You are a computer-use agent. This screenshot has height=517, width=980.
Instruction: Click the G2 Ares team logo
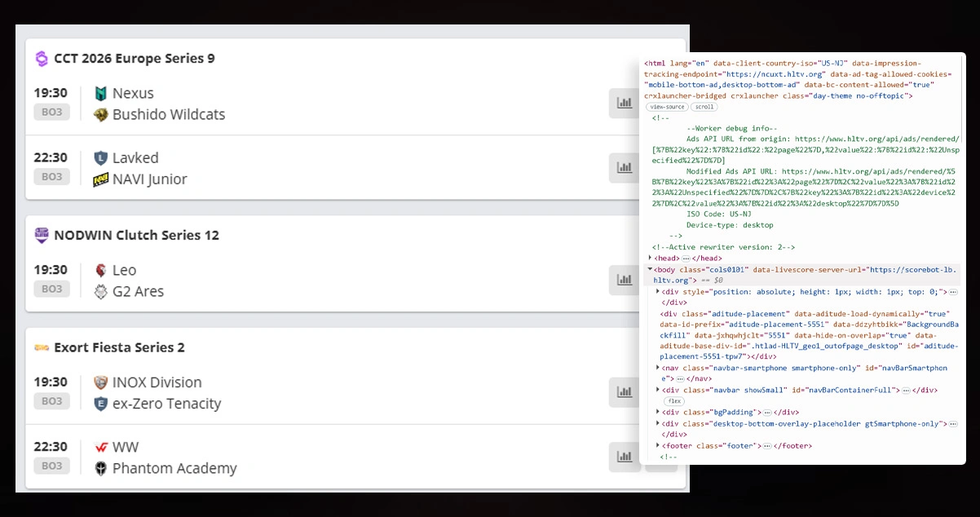101,292
